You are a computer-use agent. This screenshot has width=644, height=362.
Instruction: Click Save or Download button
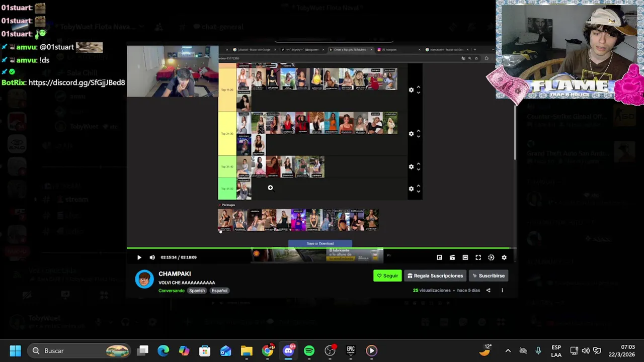coord(320,243)
